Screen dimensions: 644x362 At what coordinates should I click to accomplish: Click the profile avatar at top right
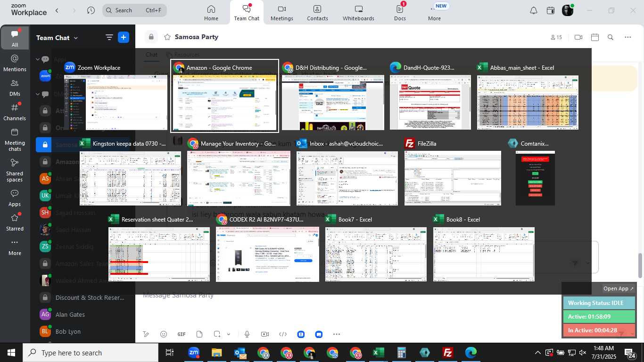tap(568, 10)
